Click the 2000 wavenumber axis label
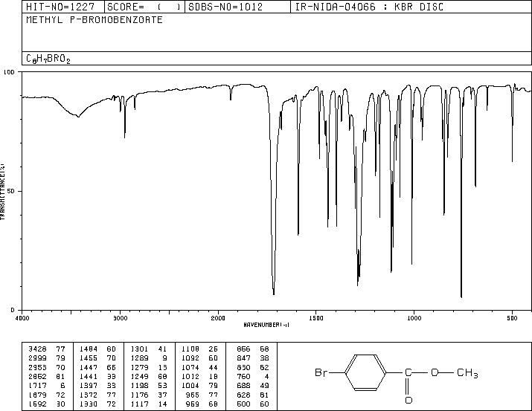 pyautogui.click(x=218, y=318)
